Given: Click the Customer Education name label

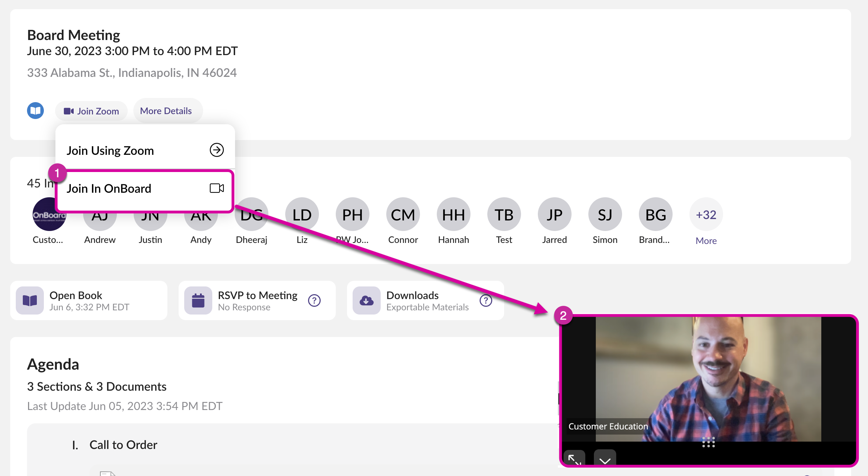Looking at the screenshot, I should pos(608,426).
